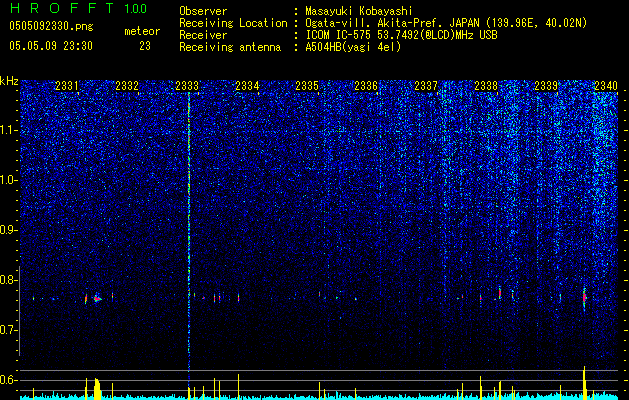The image size is (629, 400).
Task: Click the antenna A504HB(yagi 4el) text
Action: (x=353, y=47)
